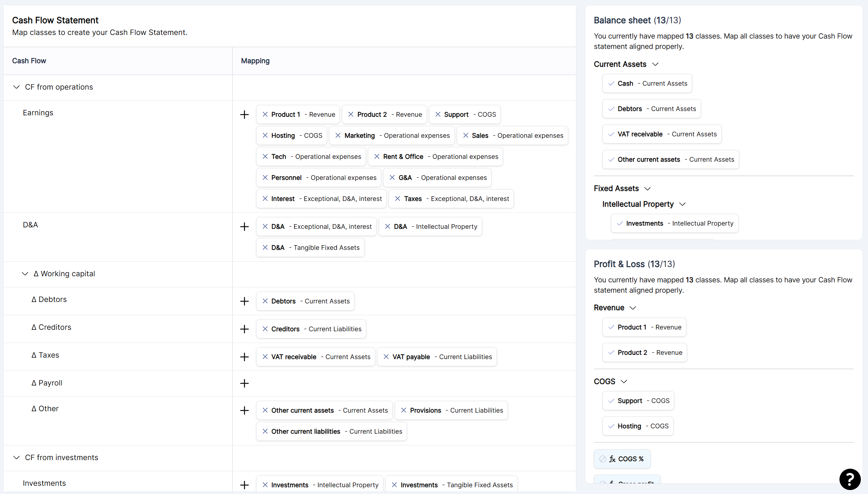This screenshot has width=868, height=494.
Task: Click the plus icon for the D&A row
Action: [x=244, y=227]
